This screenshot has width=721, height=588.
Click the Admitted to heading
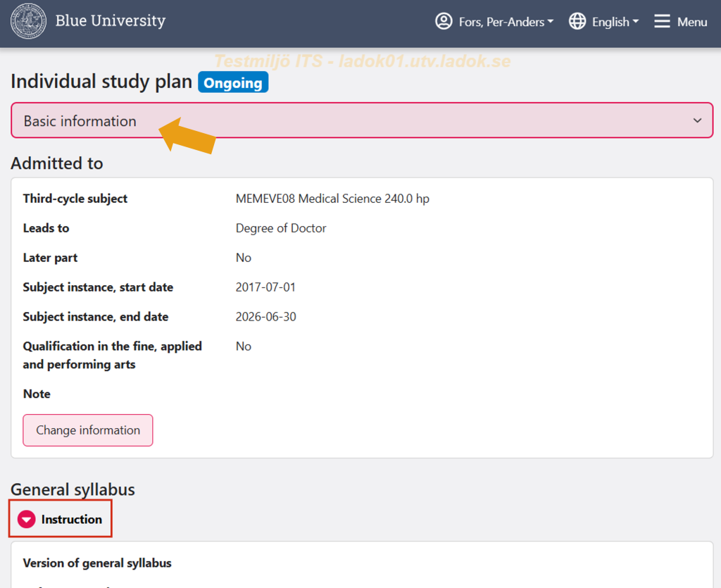pyautogui.click(x=57, y=163)
